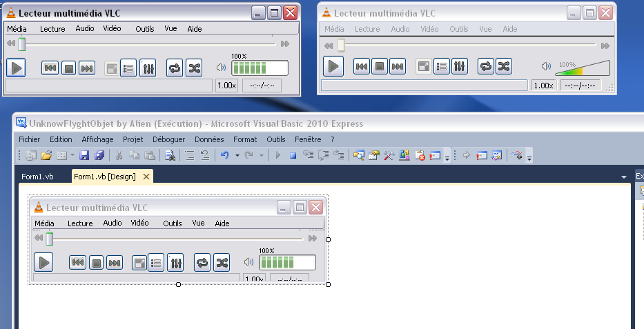The width and height of the screenshot is (644, 329).
Task: Open Outils menu in active VLC window
Action: 144,29
